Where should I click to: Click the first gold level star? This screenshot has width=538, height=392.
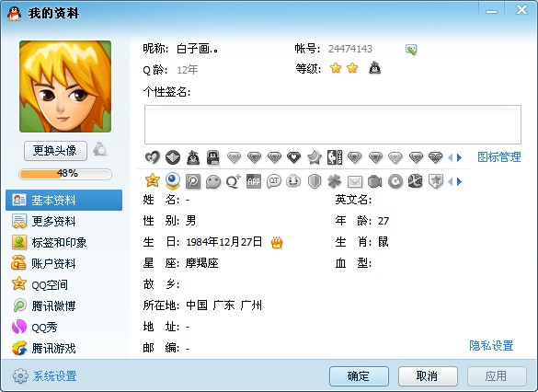tap(336, 68)
